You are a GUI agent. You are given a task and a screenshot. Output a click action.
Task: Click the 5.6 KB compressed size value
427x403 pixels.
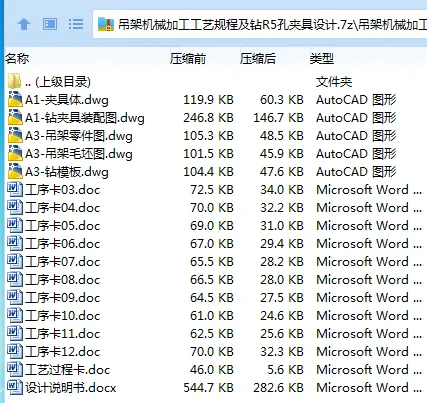[x=286, y=370]
